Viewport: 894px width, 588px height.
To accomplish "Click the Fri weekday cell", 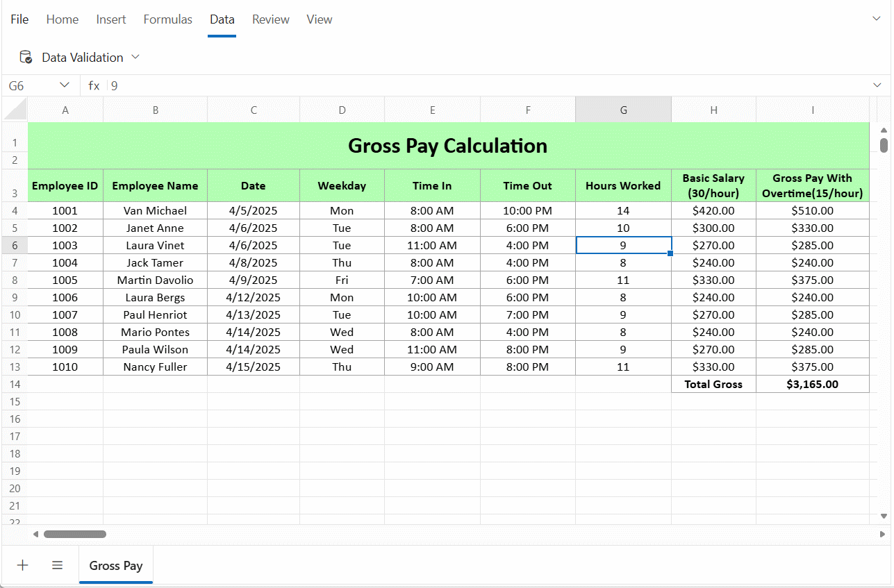I will [342, 280].
